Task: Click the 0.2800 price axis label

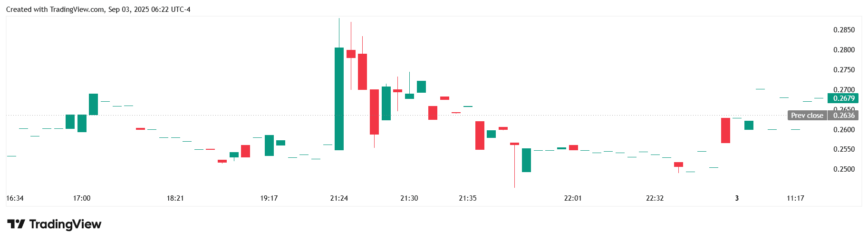Action: coord(844,50)
